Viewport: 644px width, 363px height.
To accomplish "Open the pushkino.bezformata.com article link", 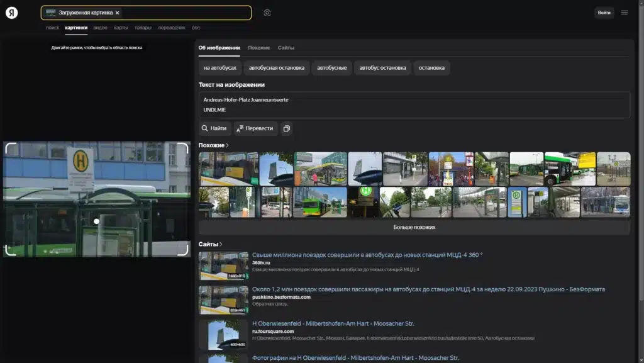I will 428,289.
